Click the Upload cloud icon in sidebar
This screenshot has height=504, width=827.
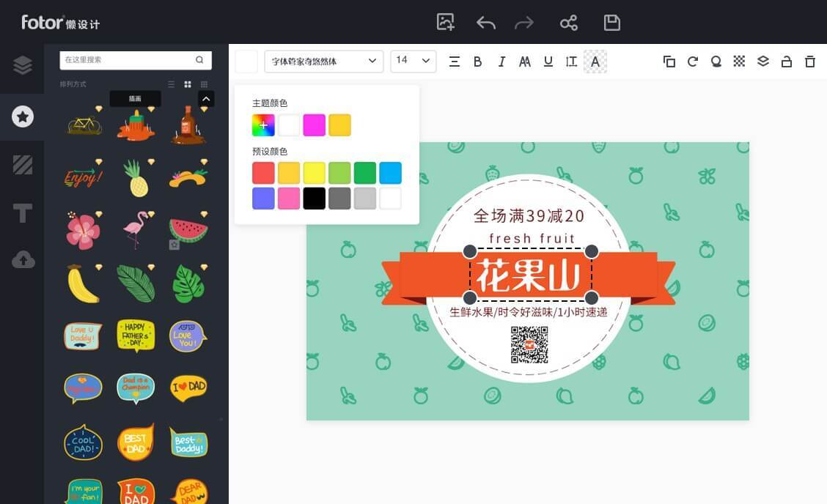click(x=22, y=257)
